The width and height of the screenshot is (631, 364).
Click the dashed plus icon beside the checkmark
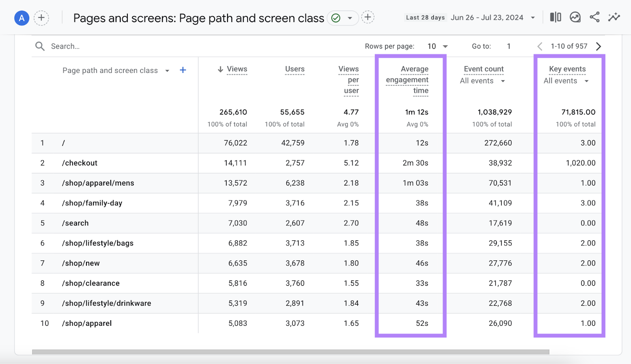[x=368, y=17]
